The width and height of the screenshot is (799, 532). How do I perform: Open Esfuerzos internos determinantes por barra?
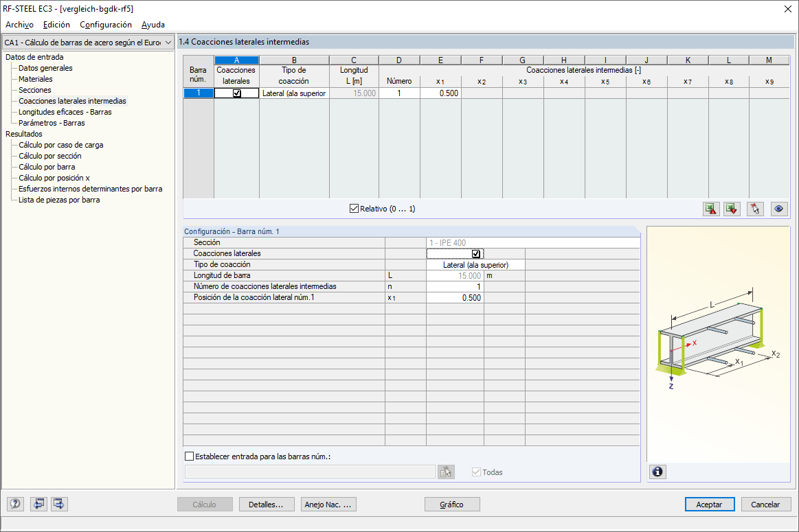[x=91, y=189]
